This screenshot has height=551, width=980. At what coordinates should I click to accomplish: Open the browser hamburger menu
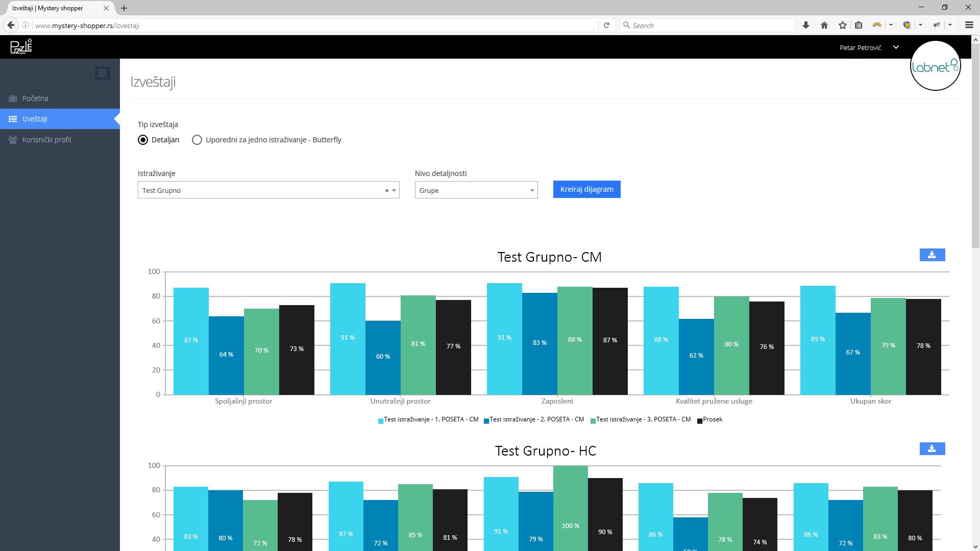pyautogui.click(x=969, y=25)
